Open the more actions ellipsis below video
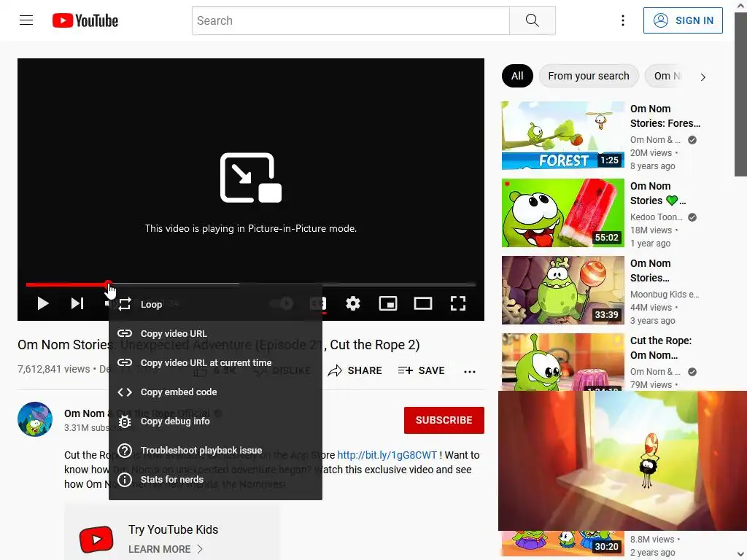 click(x=470, y=371)
